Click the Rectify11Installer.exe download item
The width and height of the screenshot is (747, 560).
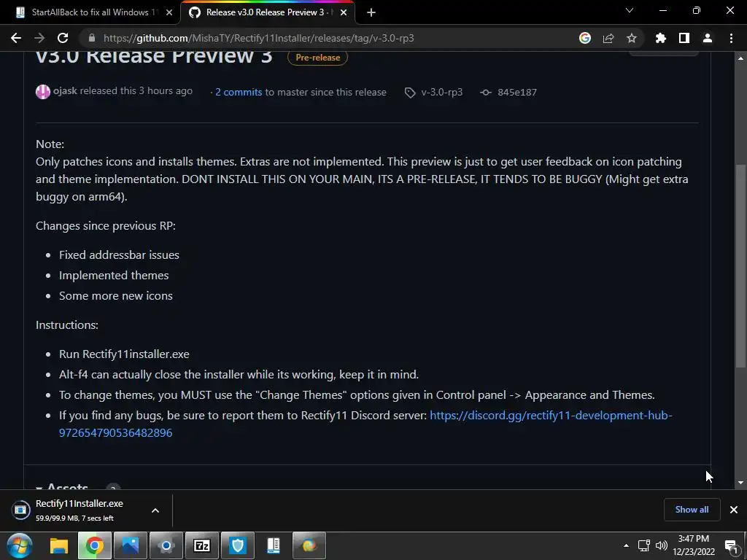[79, 510]
